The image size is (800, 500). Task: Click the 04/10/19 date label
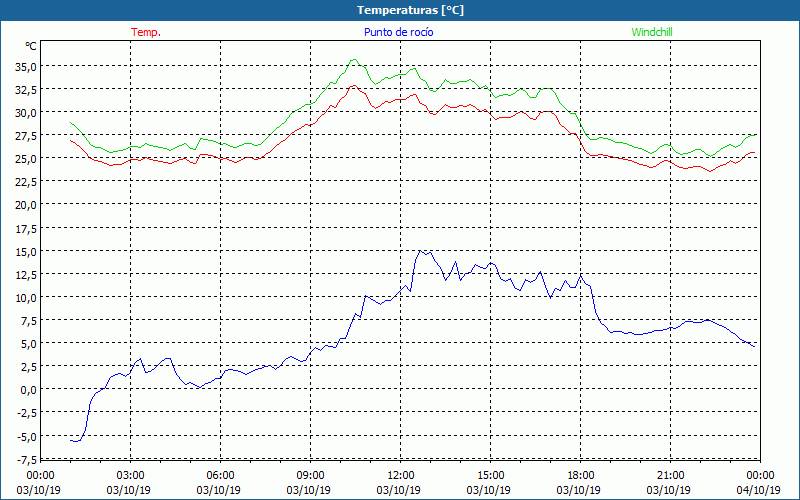pos(759,490)
